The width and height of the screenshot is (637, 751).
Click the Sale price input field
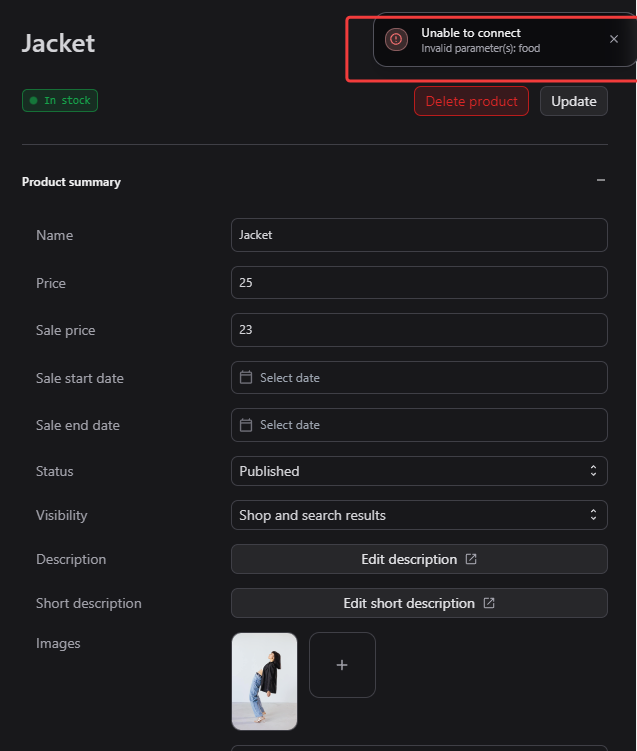419,330
